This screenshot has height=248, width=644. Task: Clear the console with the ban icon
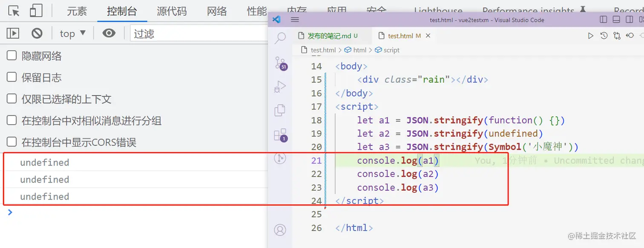[37, 33]
